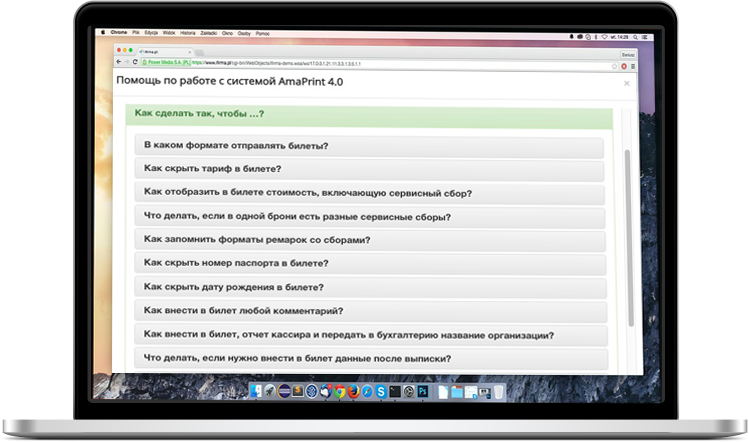Open Chrome's hamburger menu icon
Screen dimensions: 749x442
pyautogui.click(x=633, y=66)
